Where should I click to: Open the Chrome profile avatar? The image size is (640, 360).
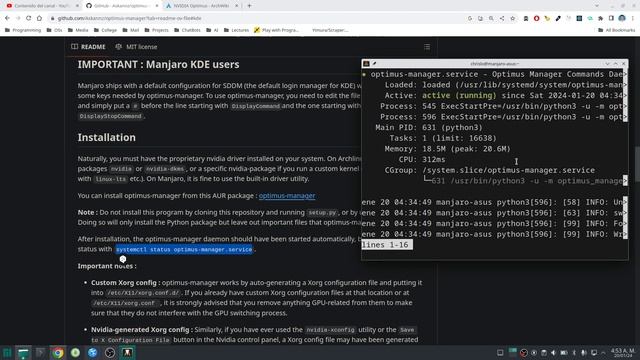point(622,18)
